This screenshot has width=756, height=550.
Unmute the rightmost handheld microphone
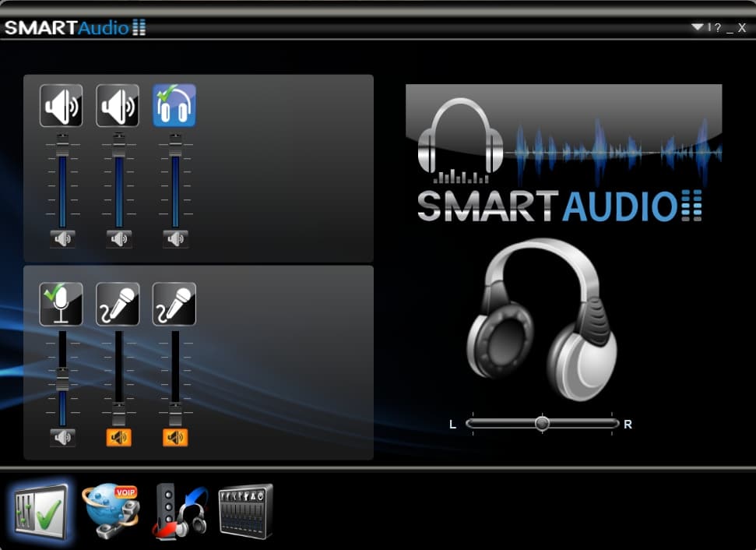(x=175, y=438)
